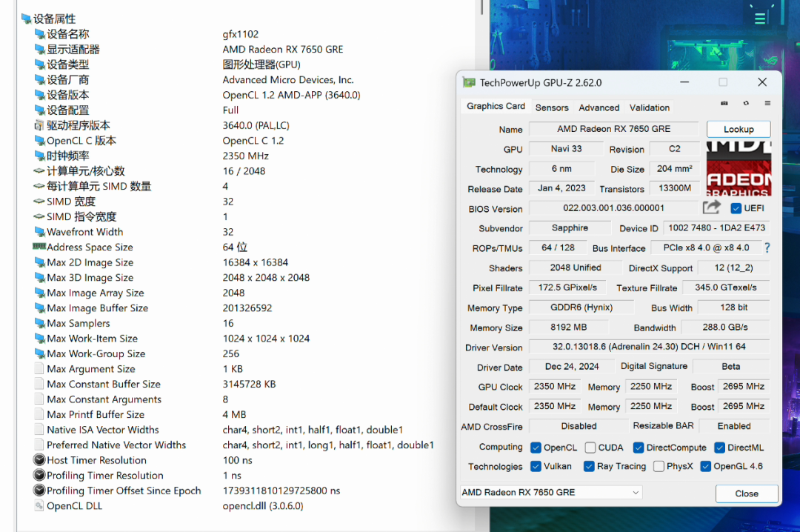
Task: Select the Max Printf Buffer Size row
Action: click(x=245, y=415)
